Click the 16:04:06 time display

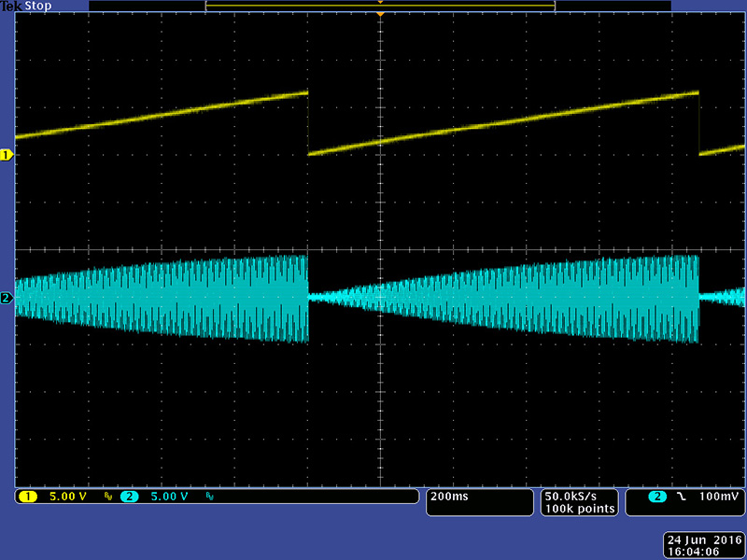(693, 551)
